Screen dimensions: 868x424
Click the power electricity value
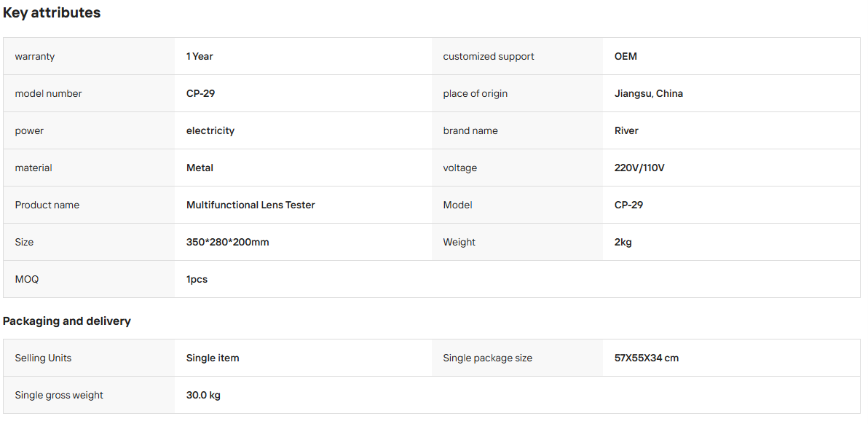pyautogui.click(x=210, y=130)
